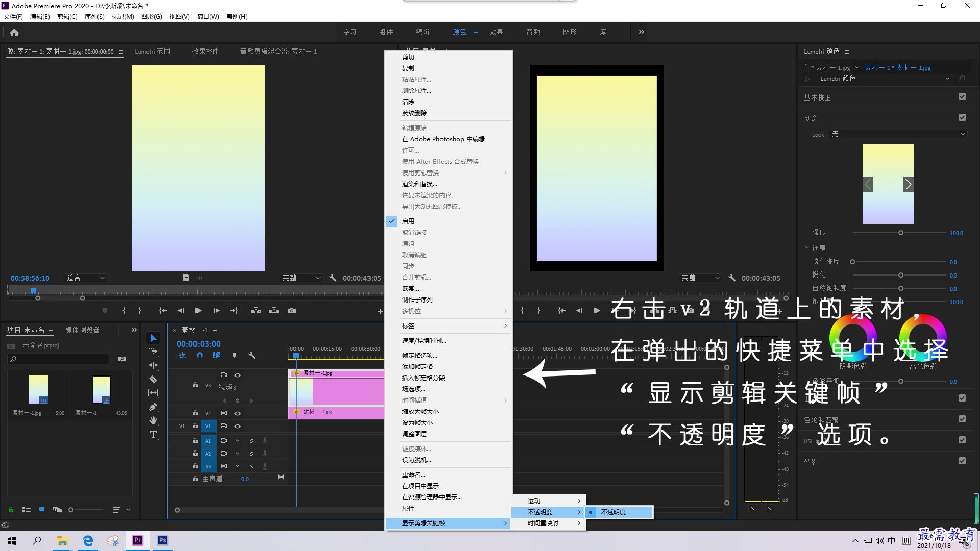Open button editor plus in source monitor
Image resolution: width=980 pixels, height=551 pixels.
[x=380, y=311]
